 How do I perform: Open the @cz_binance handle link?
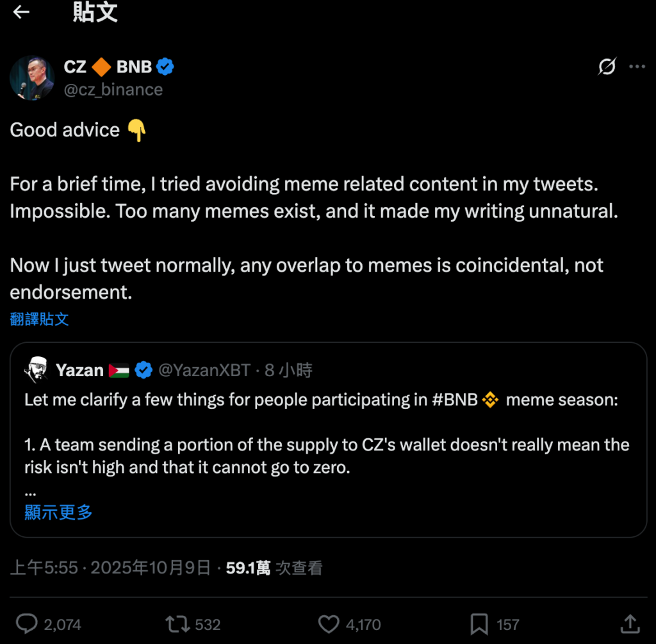pos(113,89)
